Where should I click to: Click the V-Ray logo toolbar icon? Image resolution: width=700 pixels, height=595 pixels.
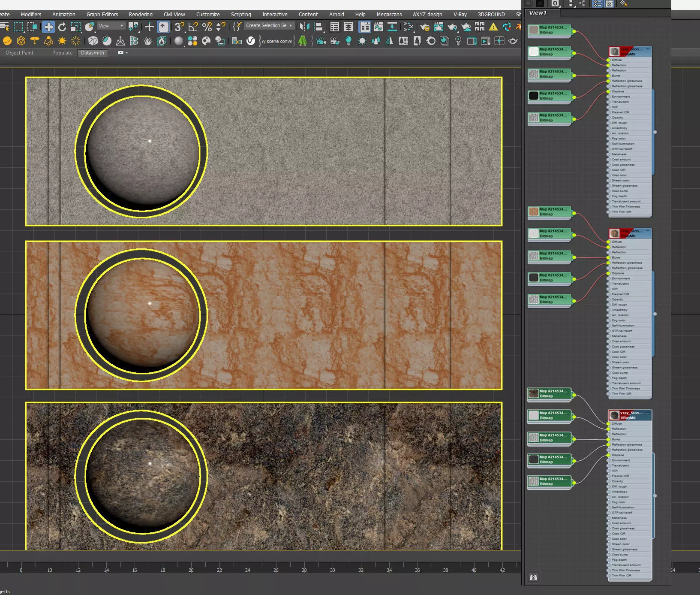click(x=251, y=41)
